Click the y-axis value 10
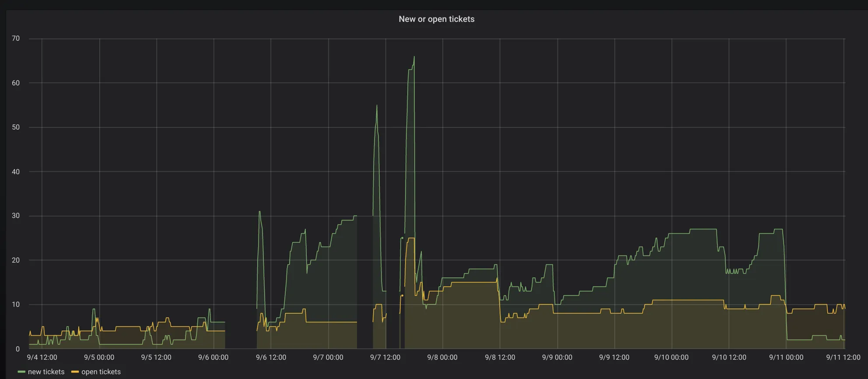 pos(16,305)
